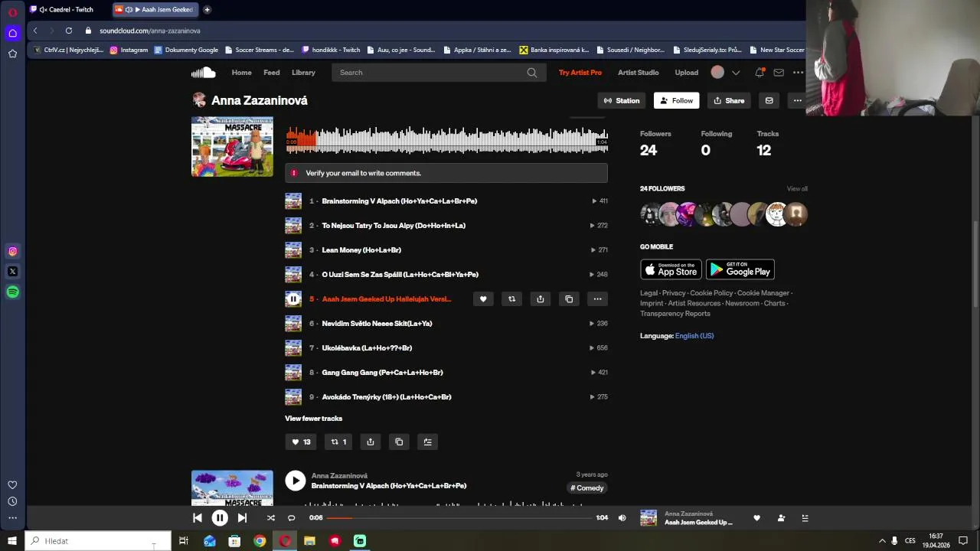Repost the playlist with 1 repost
This screenshot has height=551, width=980.
(338, 442)
